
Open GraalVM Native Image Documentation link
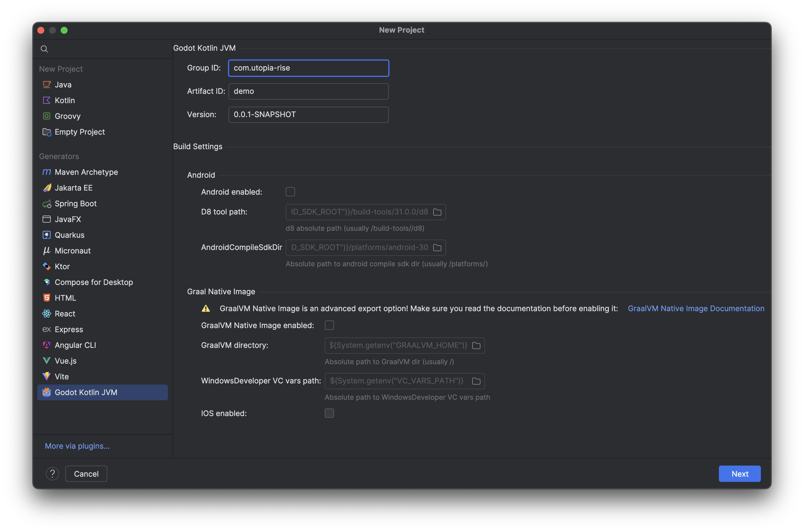point(696,309)
